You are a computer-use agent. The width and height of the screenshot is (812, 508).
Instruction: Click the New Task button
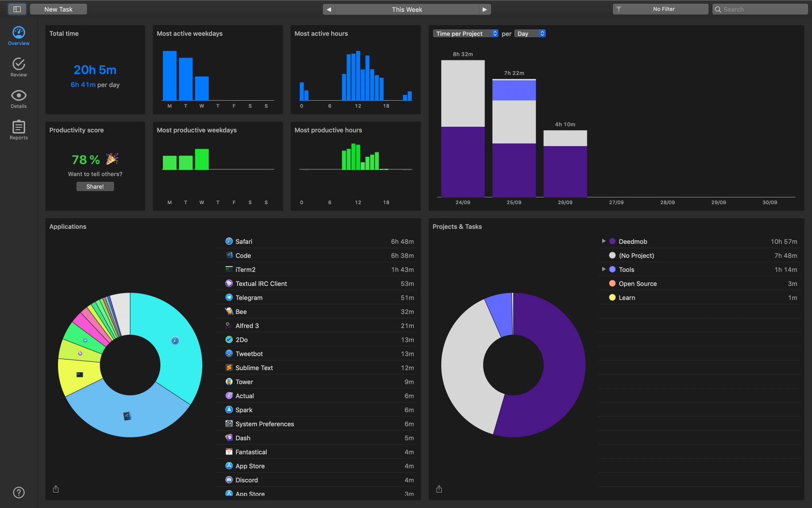[58, 9]
